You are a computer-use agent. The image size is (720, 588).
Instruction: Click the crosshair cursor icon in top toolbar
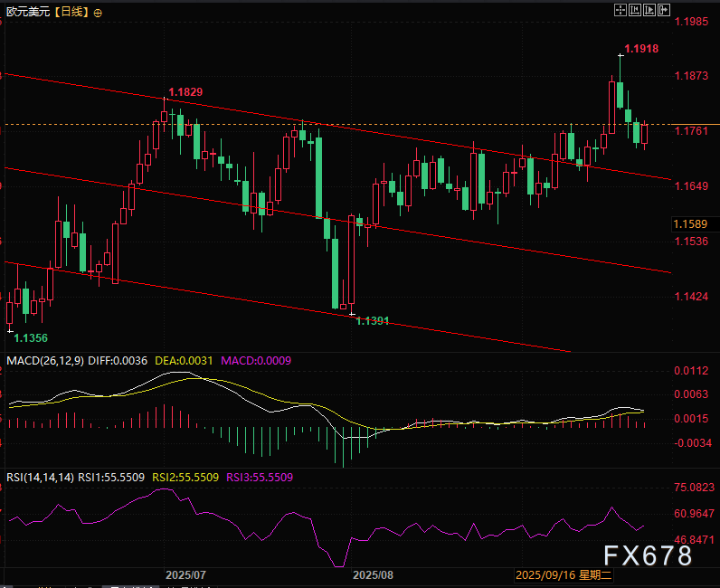click(x=620, y=11)
